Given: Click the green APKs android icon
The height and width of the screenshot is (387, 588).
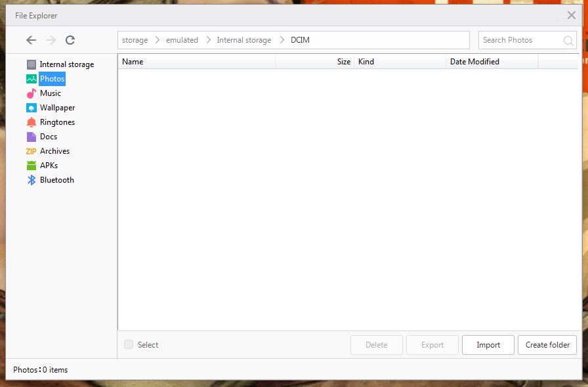Looking at the screenshot, I should click(x=31, y=166).
